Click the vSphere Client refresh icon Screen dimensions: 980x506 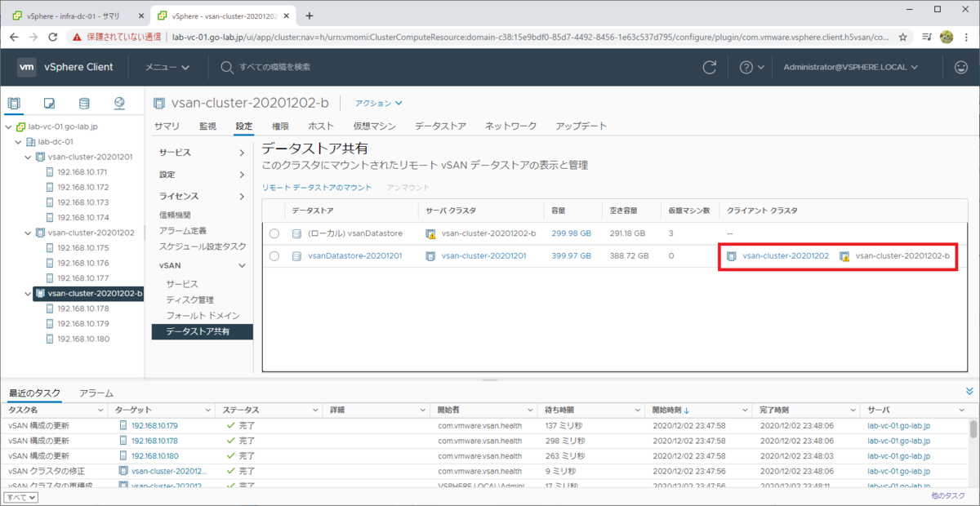click(x=710, y=67)
